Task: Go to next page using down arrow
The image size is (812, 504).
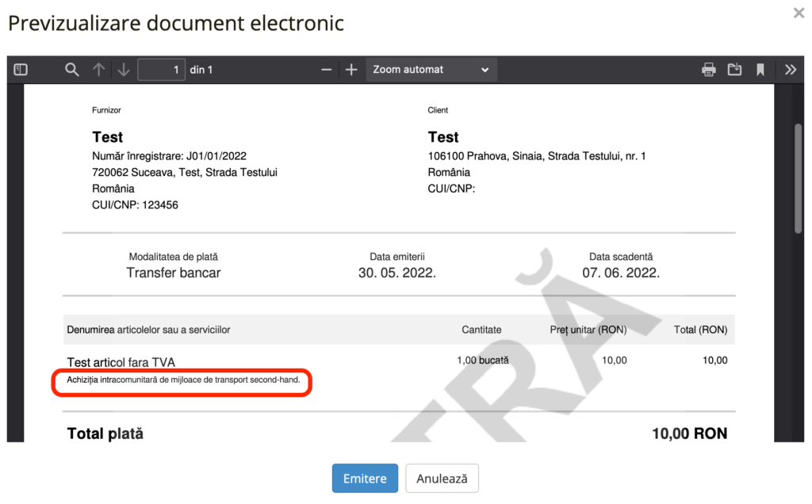Action: point(124,70)
